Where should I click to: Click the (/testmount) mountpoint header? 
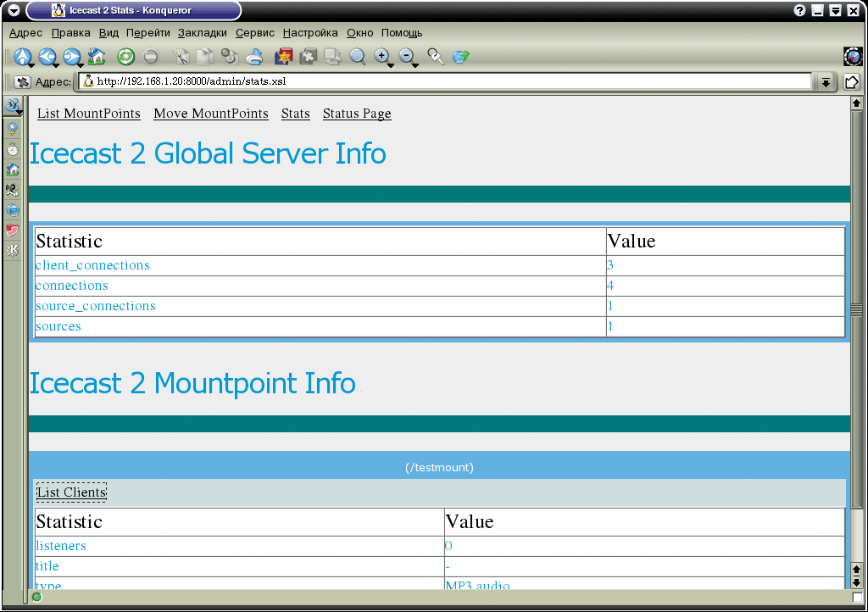tap(439, 468)
